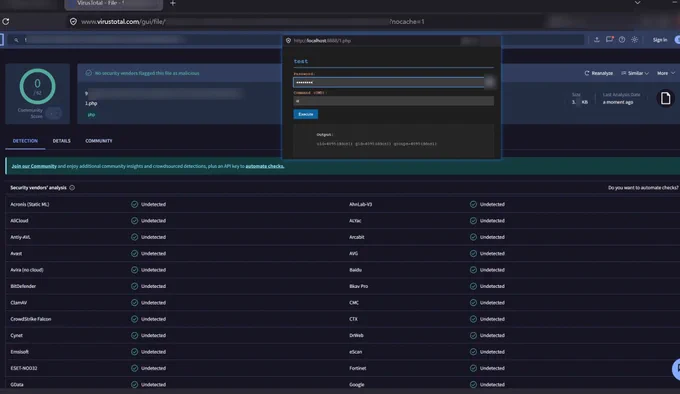The image size is (680, 394).
Task: Click the blue Execute button in popup
Action: click(x=306, y=114)
